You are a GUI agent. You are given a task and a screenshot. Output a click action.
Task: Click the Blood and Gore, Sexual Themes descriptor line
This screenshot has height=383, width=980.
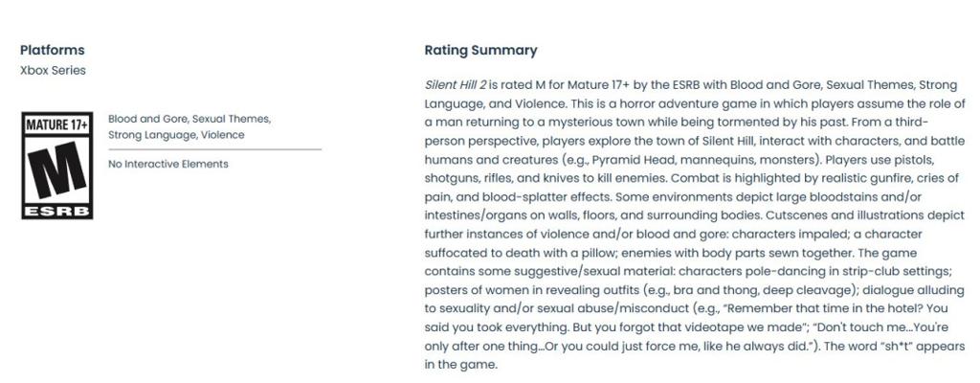coord(189,119)
